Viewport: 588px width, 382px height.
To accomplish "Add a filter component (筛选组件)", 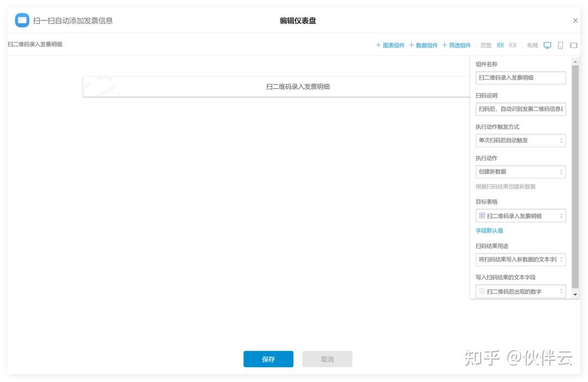I will coord(456,45).
